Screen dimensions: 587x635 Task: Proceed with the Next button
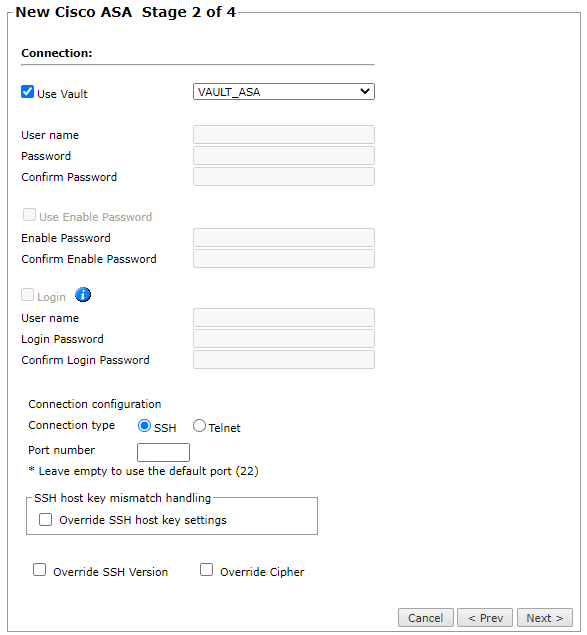pyautogui.click(x=545, y=618)
